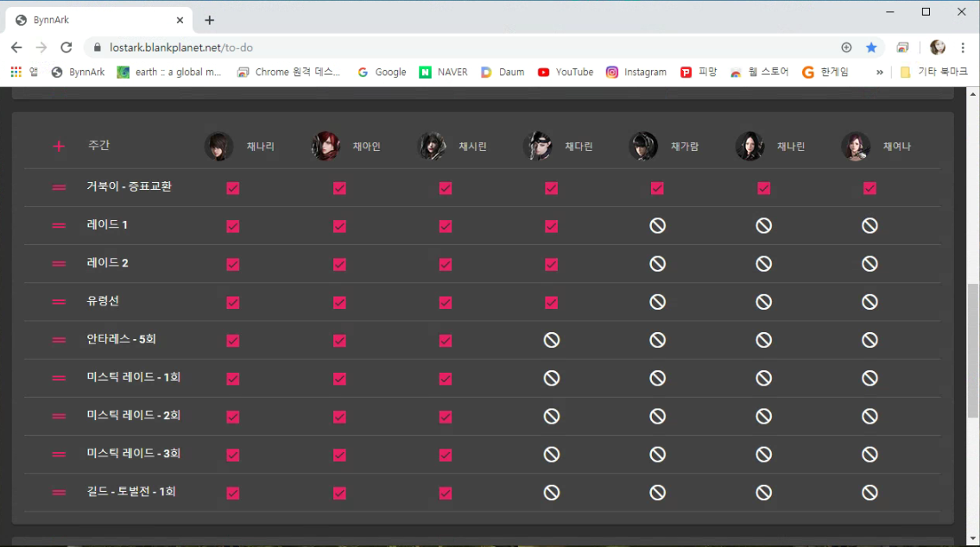Open 채다린 character avatar
Screen dimensions: 980x547
538,146
